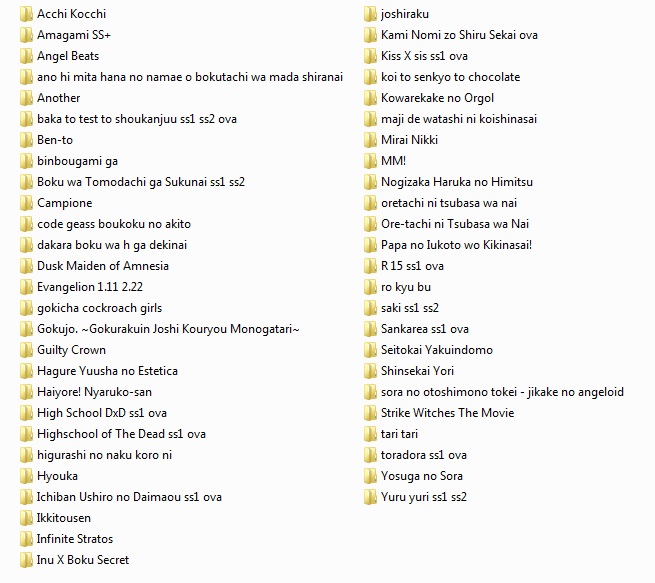
Task: Select lowercase oretachi ni tsubasa wa nai
Action: coord(449,203)
